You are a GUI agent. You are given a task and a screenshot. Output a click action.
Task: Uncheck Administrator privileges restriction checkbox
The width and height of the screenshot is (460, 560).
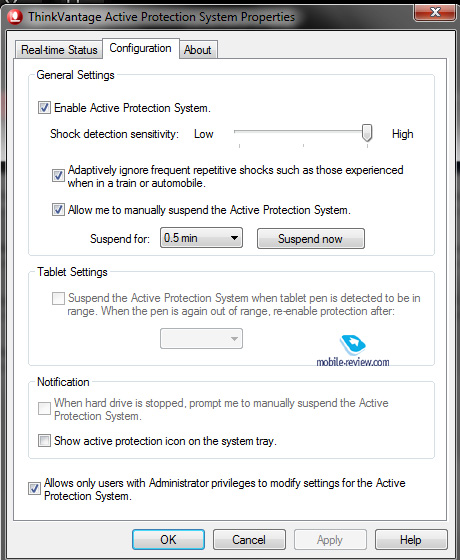(x=34, y=489)
